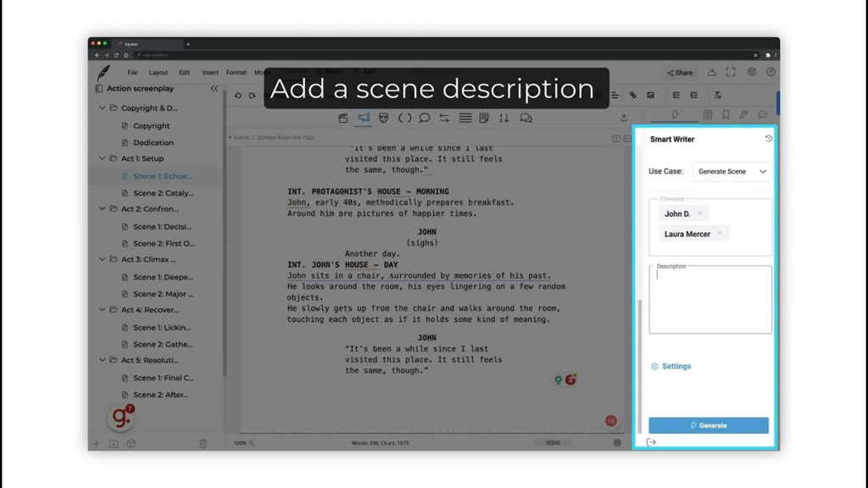This screenshot has height=488, width=868.
Task: Open settings gear in top bar
Action: click(x=751, y=72)
